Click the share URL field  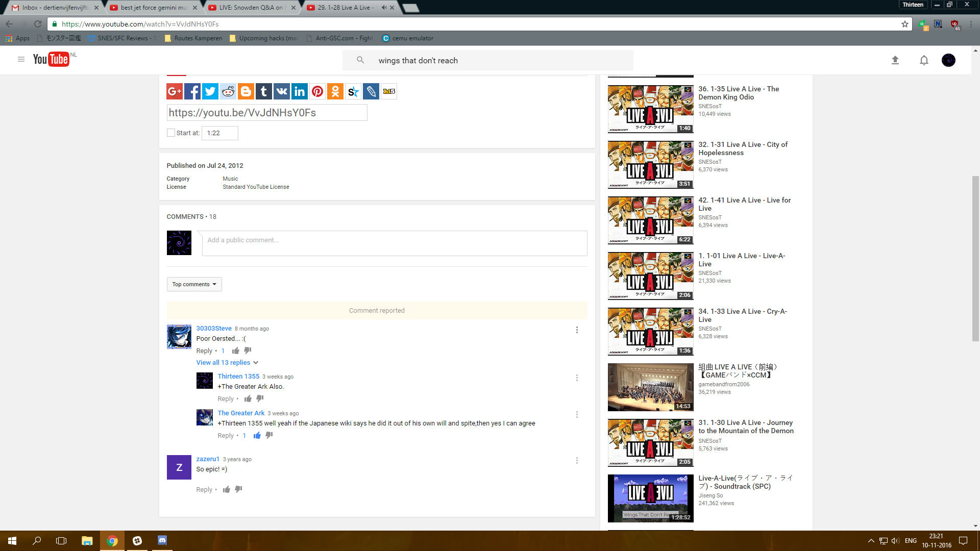[267, 113]
